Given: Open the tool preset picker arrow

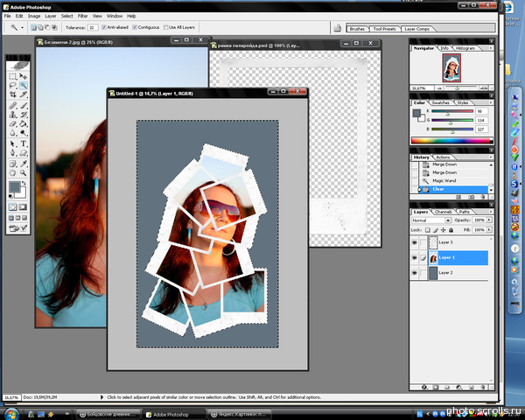Looking at the screenshot, I should click(x=22, y=27).
